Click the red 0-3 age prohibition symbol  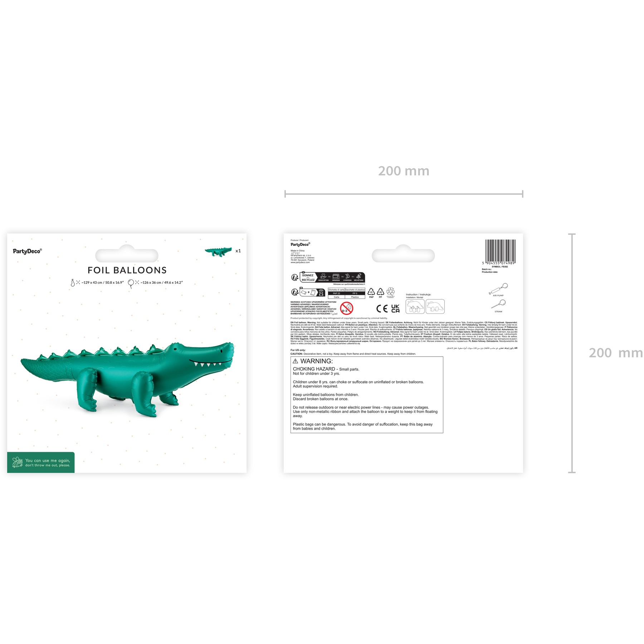(x=346, y=308)
